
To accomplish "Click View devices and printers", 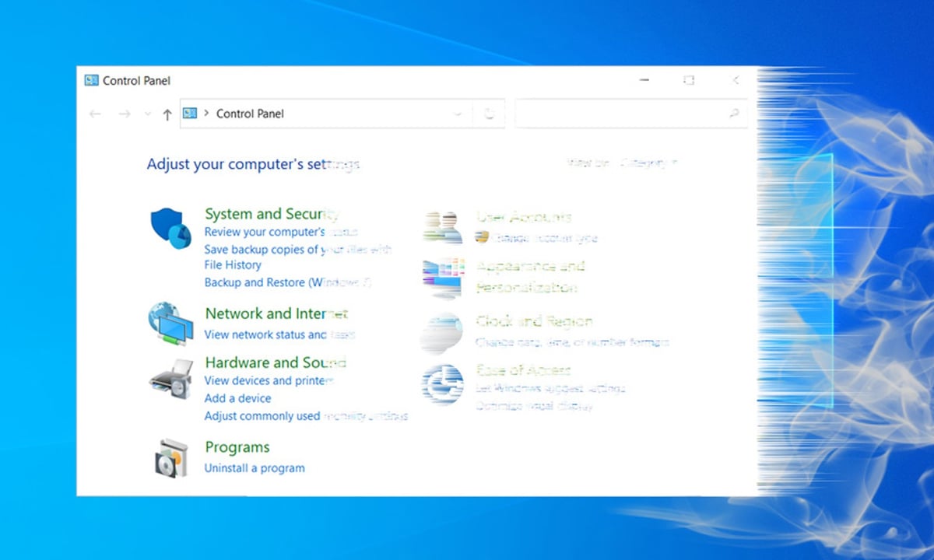I will point(269,380).
